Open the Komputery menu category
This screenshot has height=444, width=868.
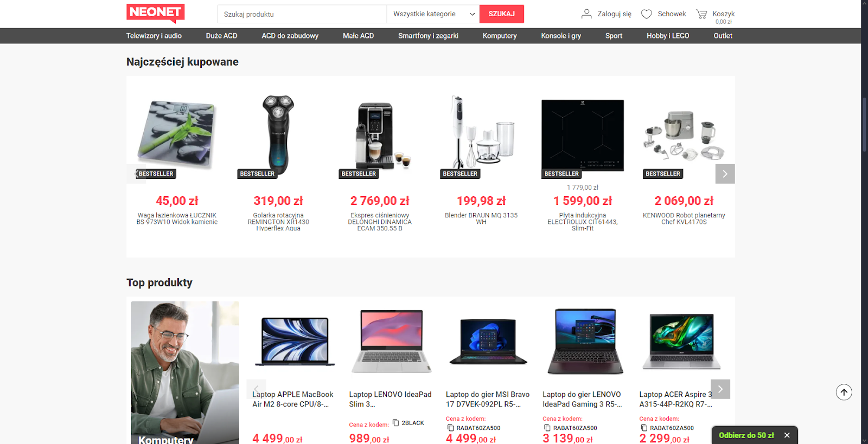(x=500, y=36)
